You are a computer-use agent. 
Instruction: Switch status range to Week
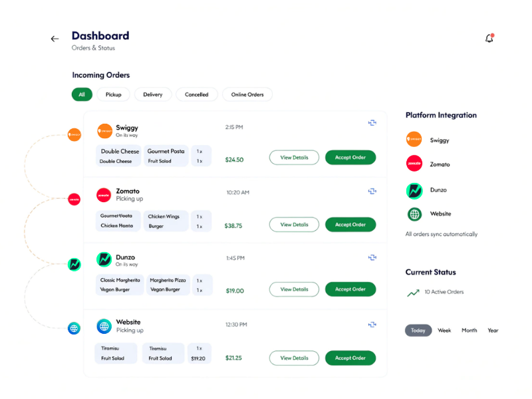[x=444, y=331]
